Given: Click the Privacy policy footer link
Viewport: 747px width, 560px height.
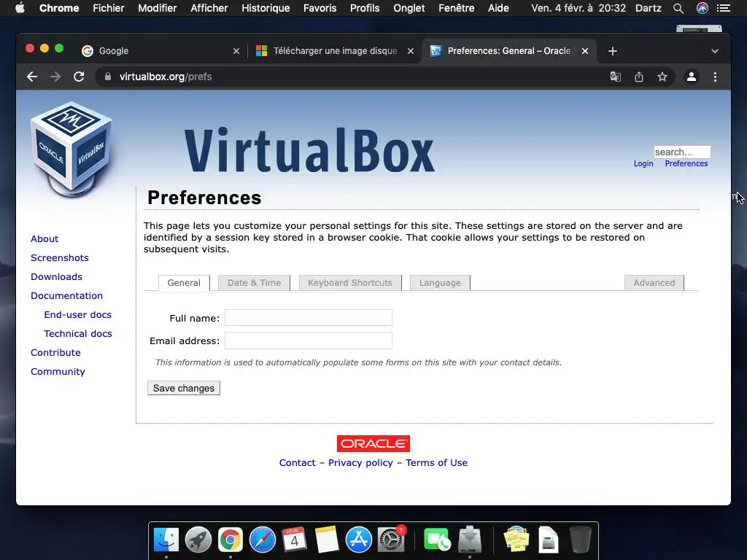Looking at the screenshot, I should pos(360,463).
